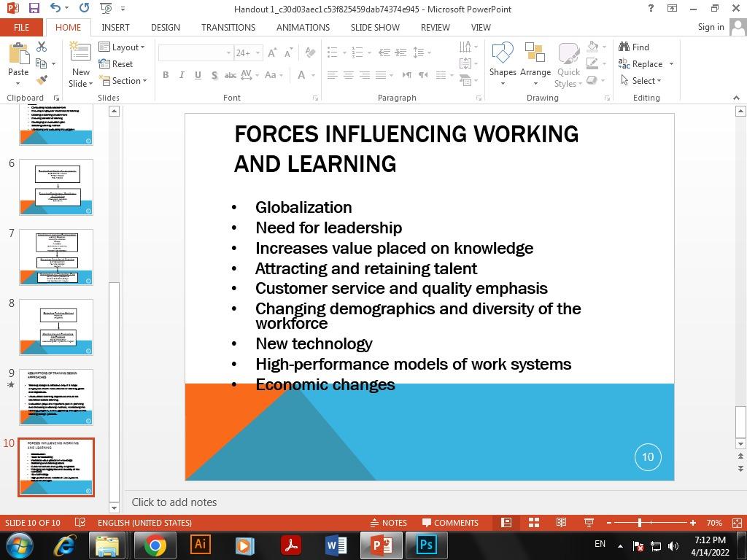The width and height of the screenshot is (747, 560).
Task: Open Shapes gallery
Action: [503, 64]
